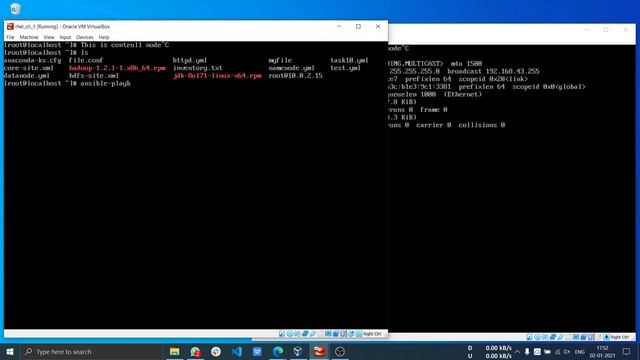
Task: Open OBS Studio from the taskbar
Action: pyautogui.click(x=340, y=351)
